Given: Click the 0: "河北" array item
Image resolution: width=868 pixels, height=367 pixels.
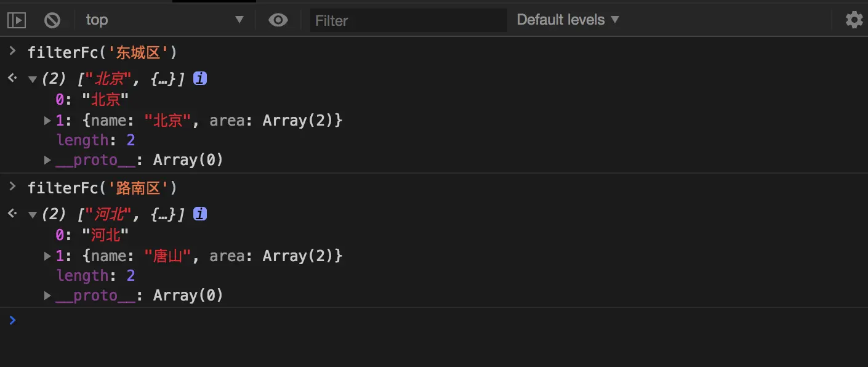Looking at the screenshot, I should 92,235.
